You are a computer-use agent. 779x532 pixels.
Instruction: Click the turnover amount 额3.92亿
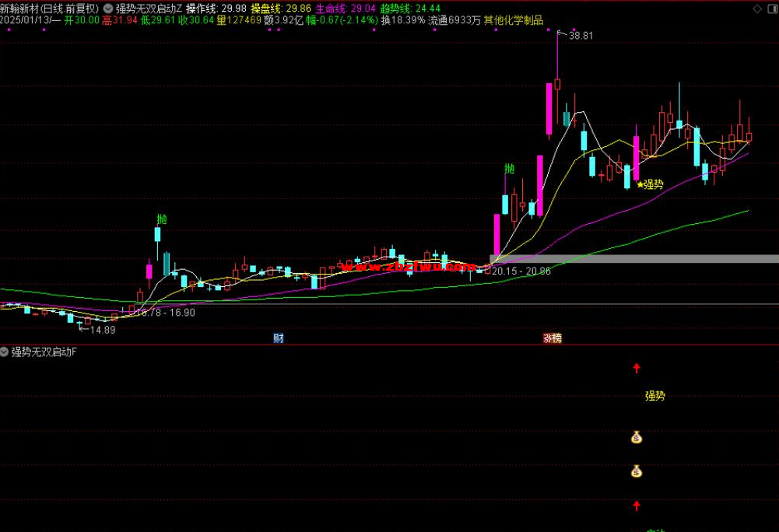(x=283, y=20)
